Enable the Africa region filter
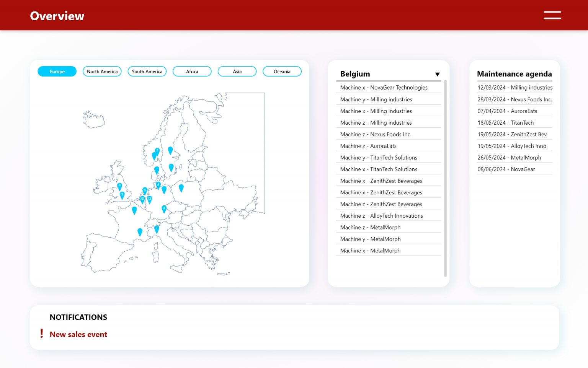 click(x=192, y=72)
